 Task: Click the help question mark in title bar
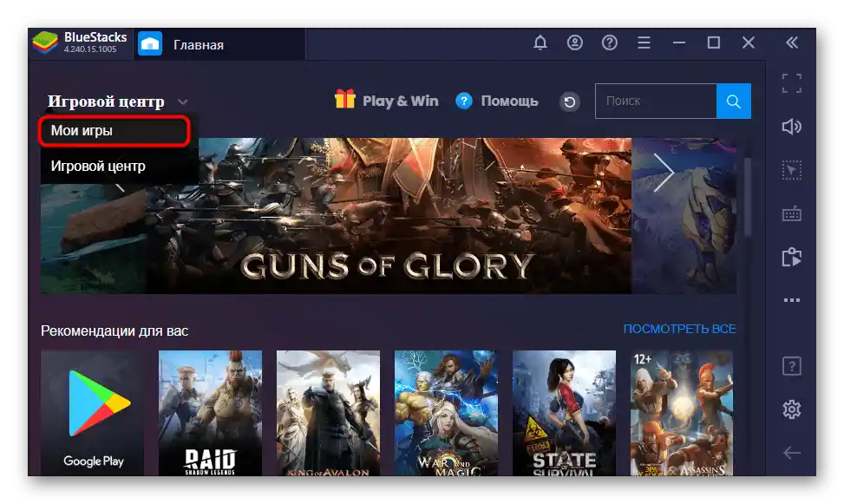609,43
